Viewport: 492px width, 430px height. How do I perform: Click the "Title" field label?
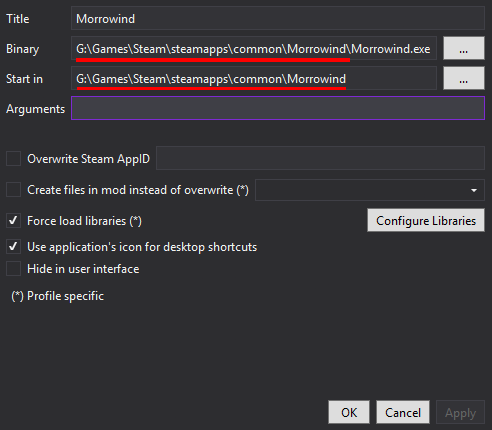pyautogui.click(x=18, y=19)
